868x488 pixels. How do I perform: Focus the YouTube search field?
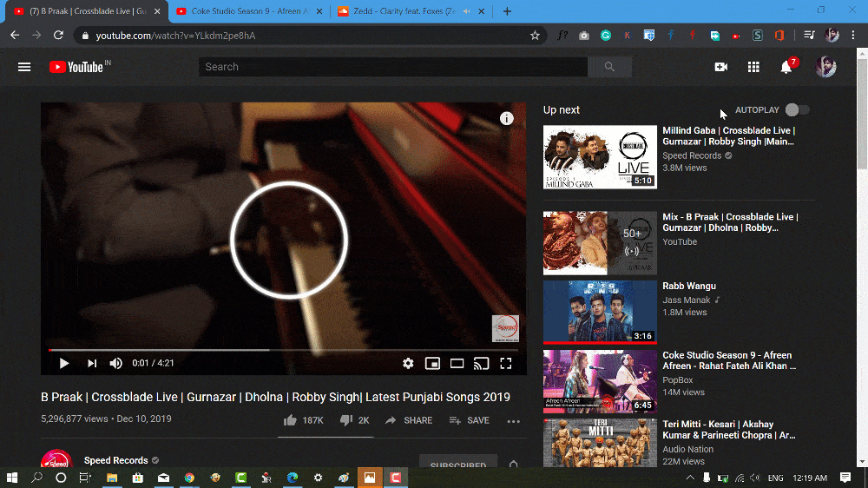pyautogui.click(x=393, y=67)
